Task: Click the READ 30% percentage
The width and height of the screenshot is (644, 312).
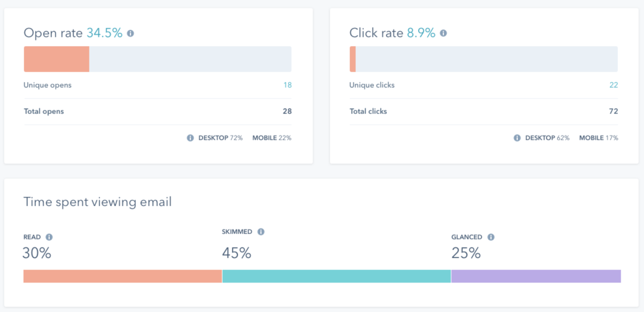Action: pos(37,253)
